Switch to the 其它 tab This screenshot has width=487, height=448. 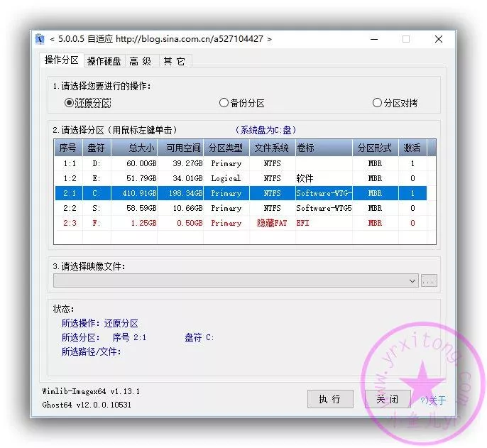tap(174, 61)
